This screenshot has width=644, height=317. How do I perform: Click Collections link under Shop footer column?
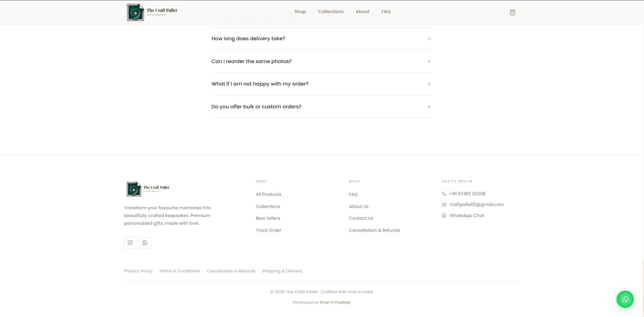(268, 207)
